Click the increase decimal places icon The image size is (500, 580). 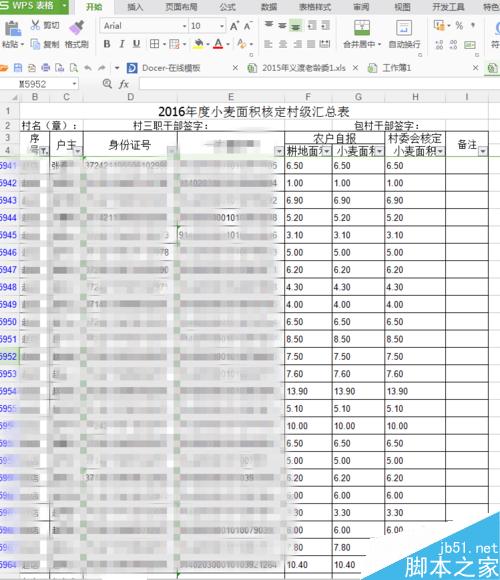[x=439, y=45]
